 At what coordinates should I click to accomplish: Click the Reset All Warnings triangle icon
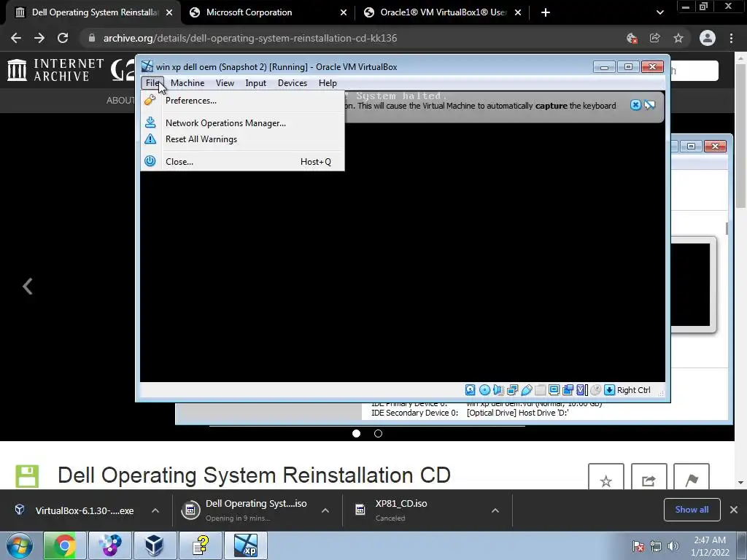click(x=150, y=139)
